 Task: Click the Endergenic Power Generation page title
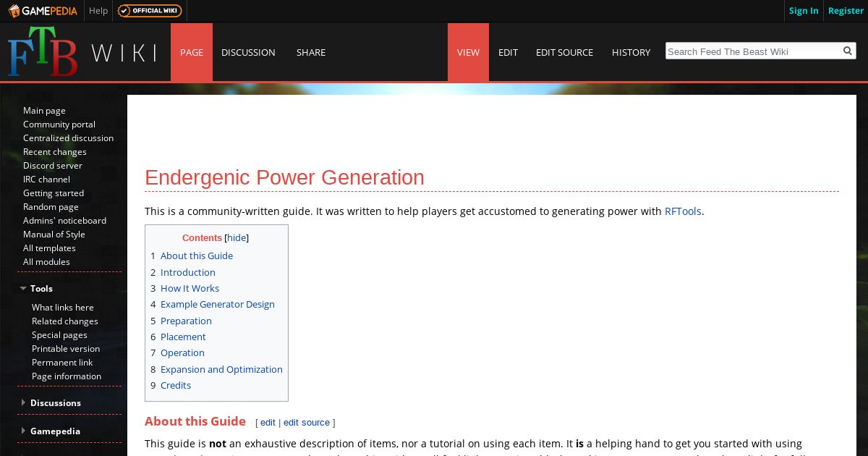click(x=284, y=177)
